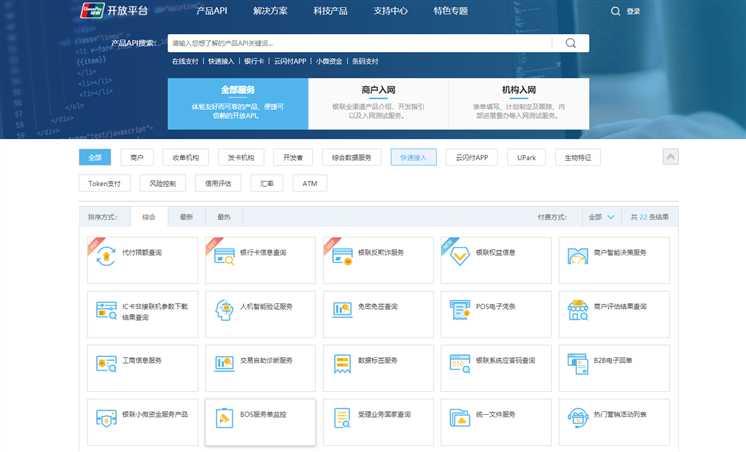Select the 汇率 category filter

pos(267,183)
